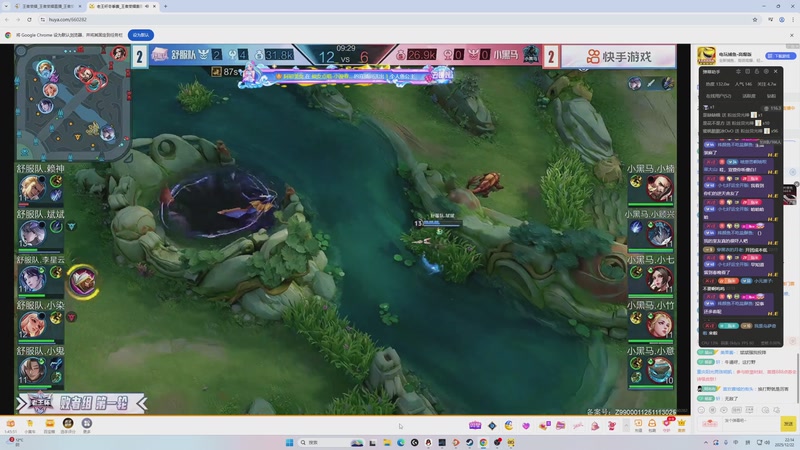Expand the gift bar arrow
Image resolution: width=800 pixels, height=450 pixels.
626,424
